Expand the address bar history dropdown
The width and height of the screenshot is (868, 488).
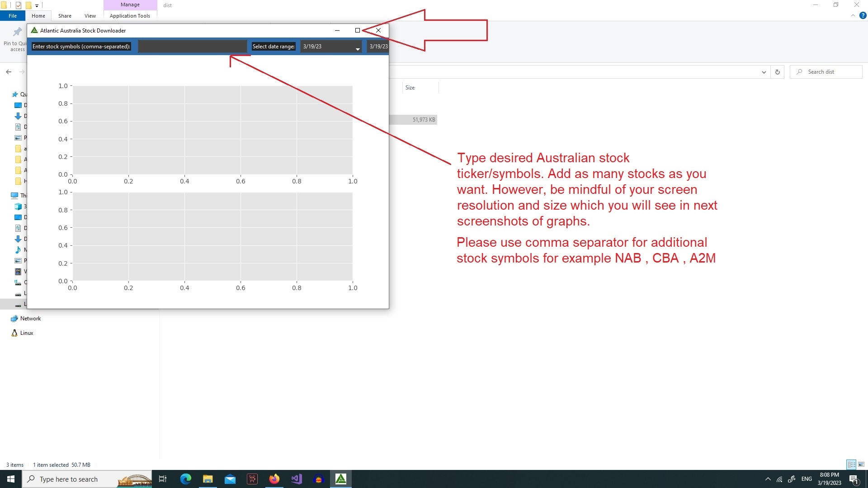pos(764,72)
